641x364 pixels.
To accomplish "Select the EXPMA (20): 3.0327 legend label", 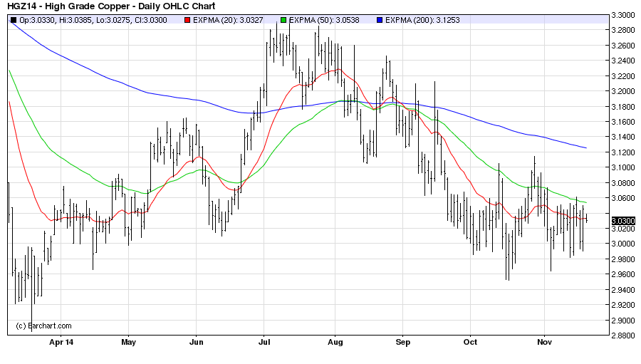I will click(x=228, y=20).
